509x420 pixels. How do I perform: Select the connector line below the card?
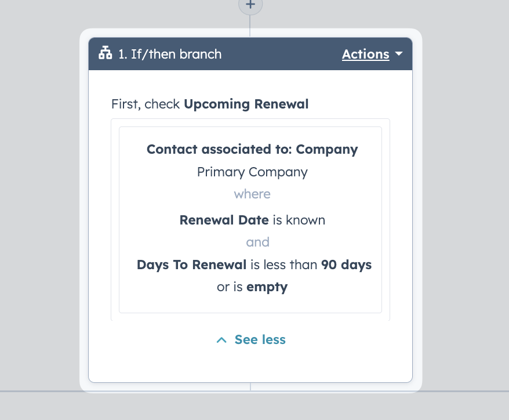[250, 387]
